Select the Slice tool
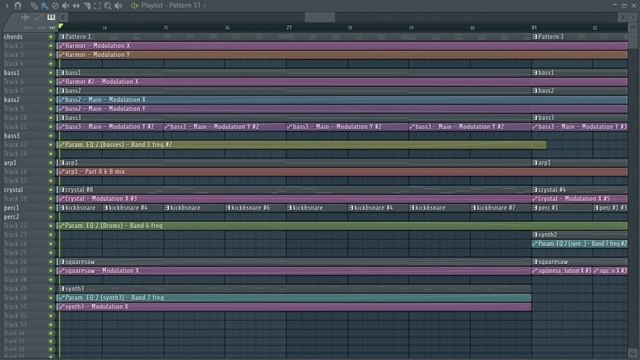Viewport: 640px width, 360px height. (x=87, y=6)
